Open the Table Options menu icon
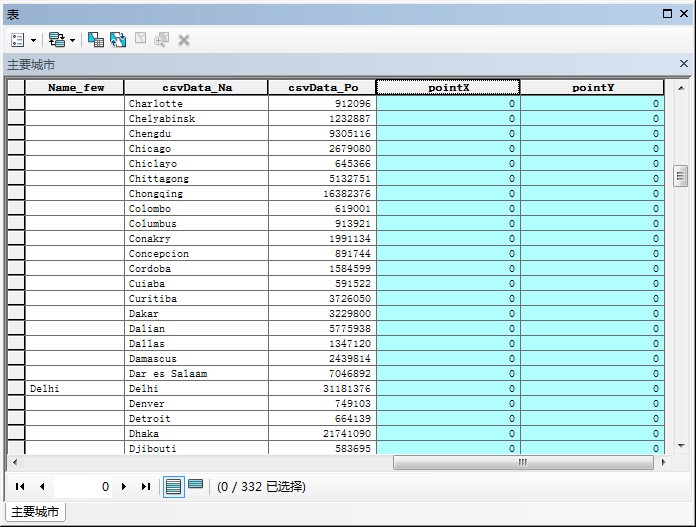This screenshot has height=527, width=696. coord(18,40)
